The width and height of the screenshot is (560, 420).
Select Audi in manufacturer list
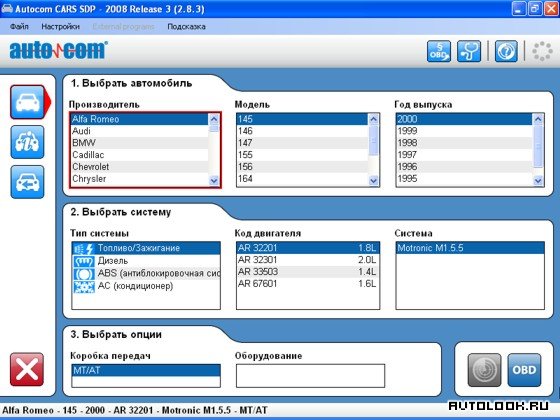pos(140,131)
